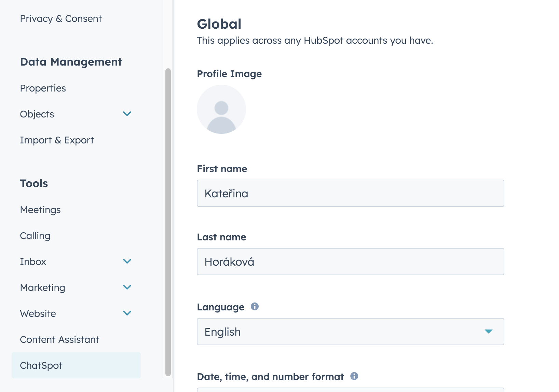The image size is (559, 392).
Task: Select the ChatSpot sidebar item
Action: tap(76, 365)
